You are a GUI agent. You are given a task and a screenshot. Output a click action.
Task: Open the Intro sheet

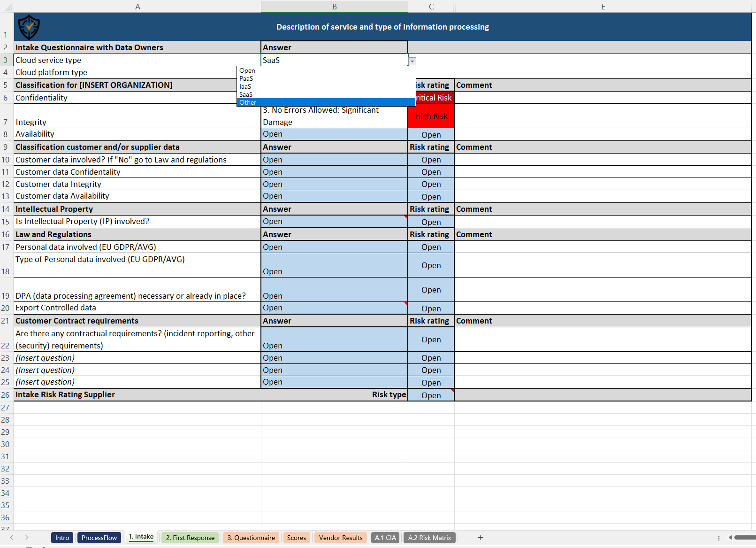click(x=62, y=537)
